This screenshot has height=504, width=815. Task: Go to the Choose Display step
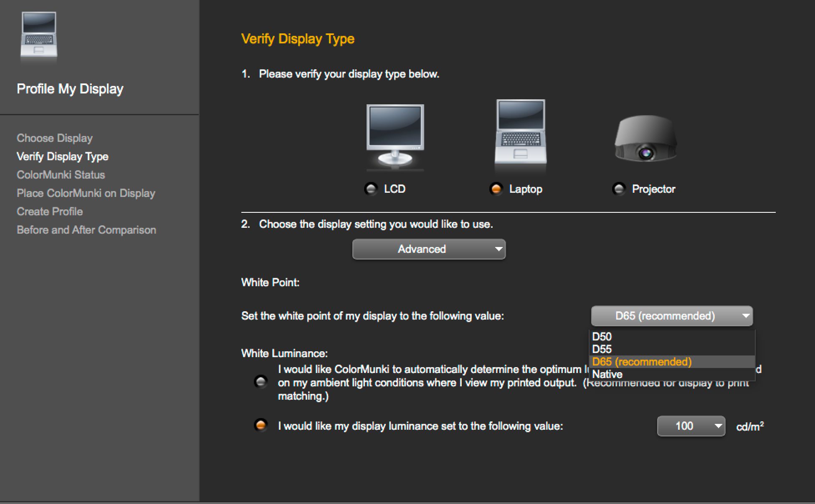click(x=55, y=138)
